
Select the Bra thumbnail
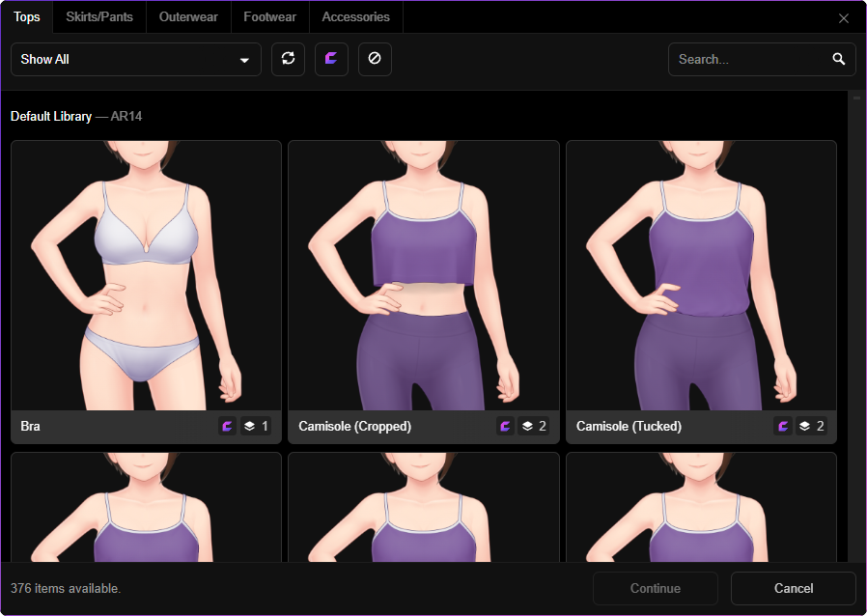click(x=146, y=275)
